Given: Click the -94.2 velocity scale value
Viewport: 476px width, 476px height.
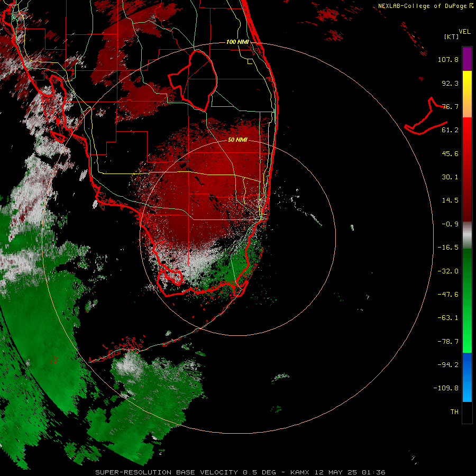Looking at the screenshot, I should [x=448, y=365].
